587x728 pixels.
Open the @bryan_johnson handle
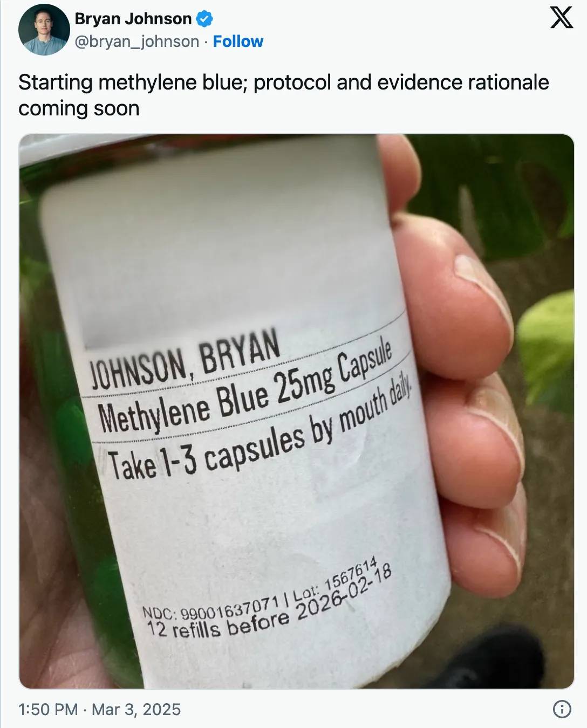(x=137, y=42)
